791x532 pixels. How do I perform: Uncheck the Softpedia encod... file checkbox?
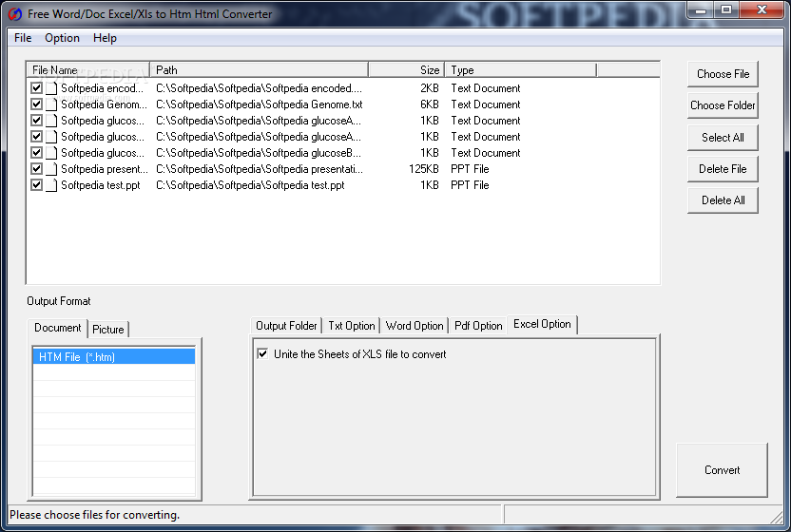pyautogui.click(x=36, y=88)
